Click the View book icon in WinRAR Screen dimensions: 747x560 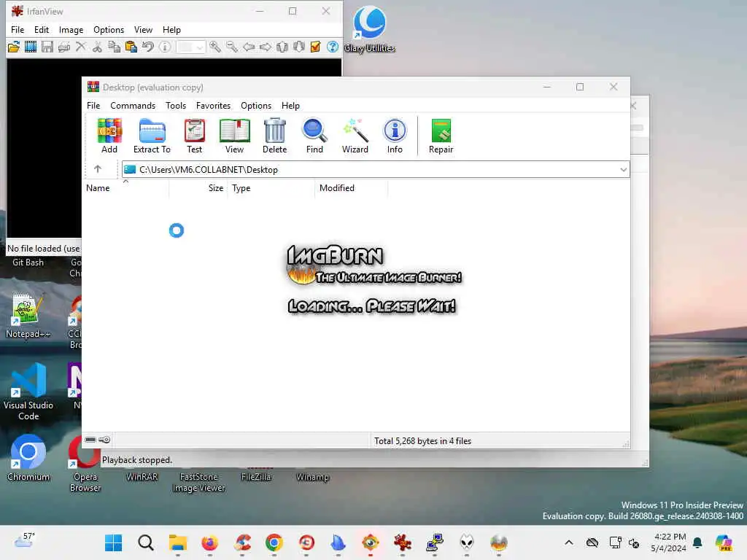[234, 131]
